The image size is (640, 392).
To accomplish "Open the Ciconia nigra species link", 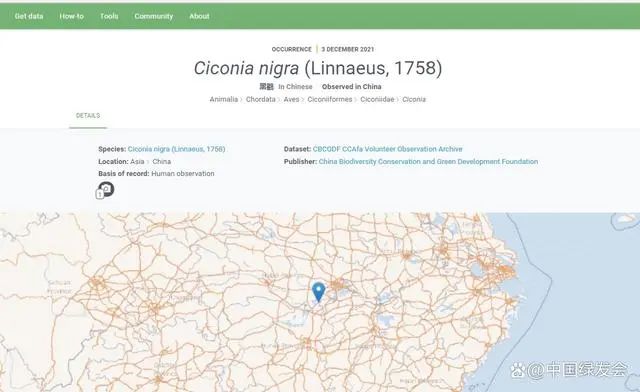I will tap(176, 149).
